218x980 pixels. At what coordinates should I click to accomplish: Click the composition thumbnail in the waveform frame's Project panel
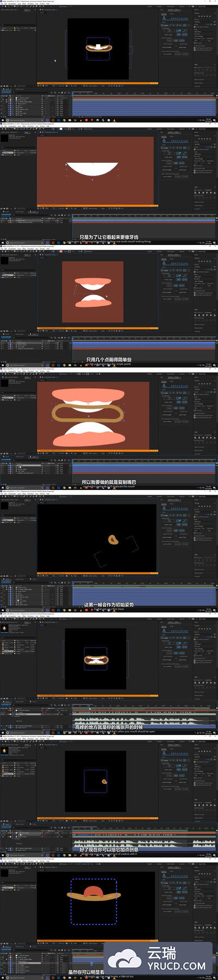click(x=4, y=628)
